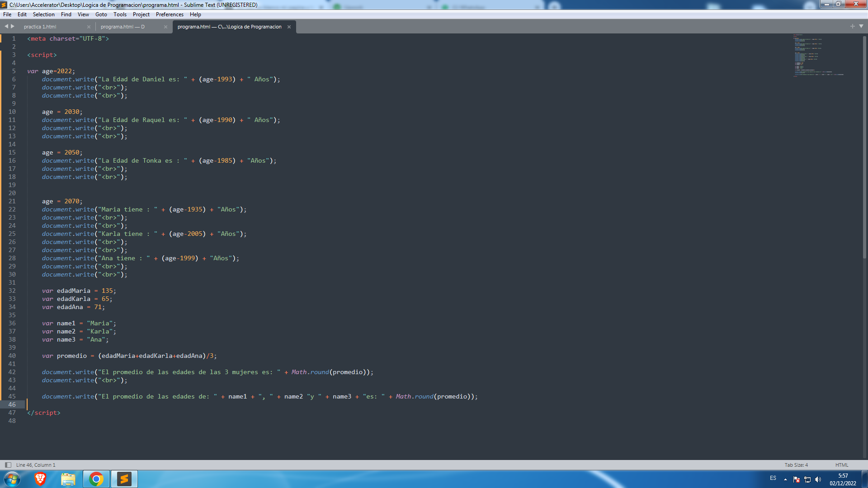Click the ES language indicator

(x=773, y=478)
